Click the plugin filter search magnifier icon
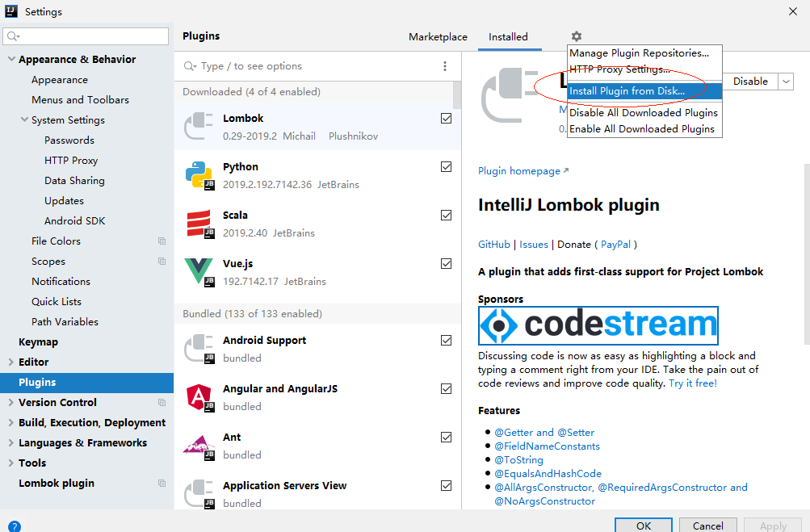810x532 pixels. tap(190, 66)
